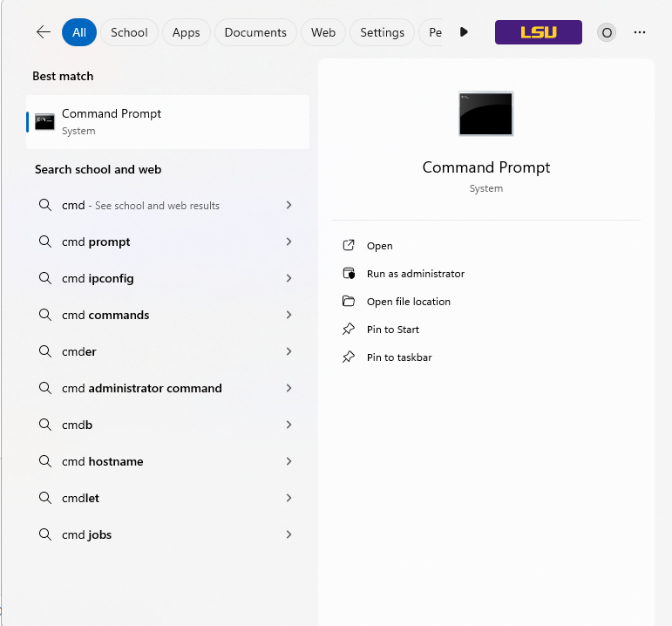Click the search icon beside 'cmdlet'
The image size is (672, 626).
click(x=45, y=498)
